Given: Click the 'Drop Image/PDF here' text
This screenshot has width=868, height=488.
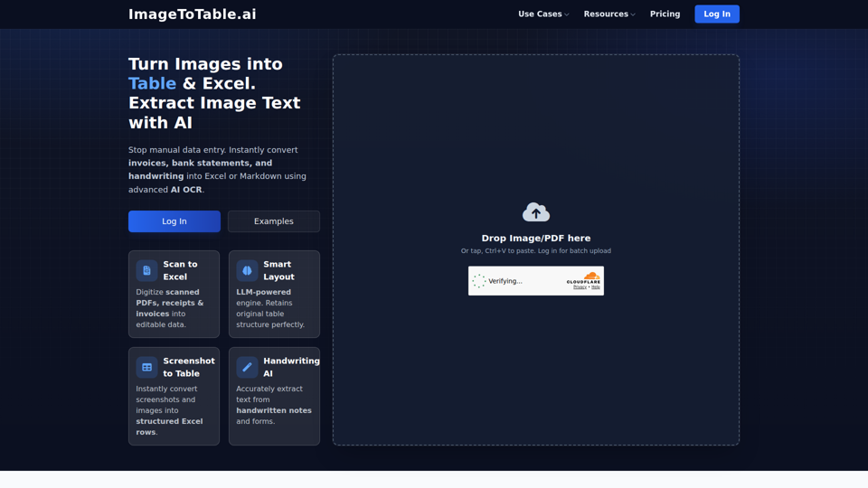Looking at the screenshot, I should tap(536, 238).
